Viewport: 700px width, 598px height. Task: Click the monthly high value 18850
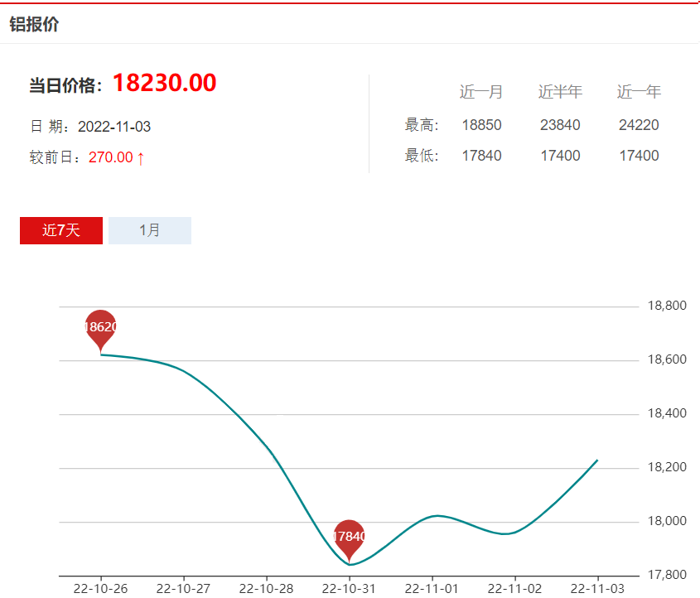point(481,125)
